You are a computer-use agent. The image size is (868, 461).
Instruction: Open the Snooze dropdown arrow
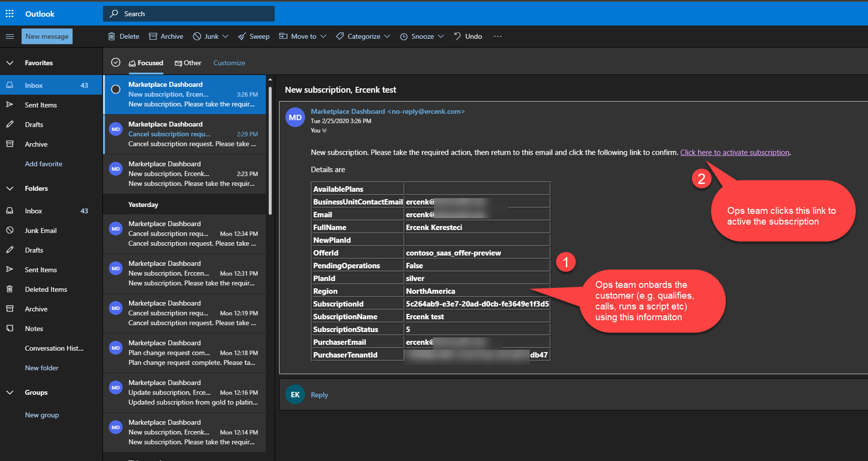441,36
